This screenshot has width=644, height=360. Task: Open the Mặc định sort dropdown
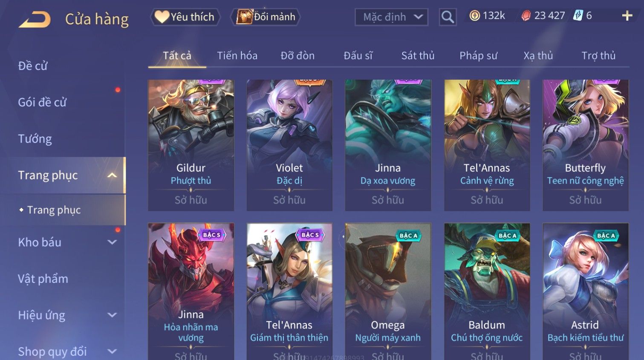coord(391,17)
